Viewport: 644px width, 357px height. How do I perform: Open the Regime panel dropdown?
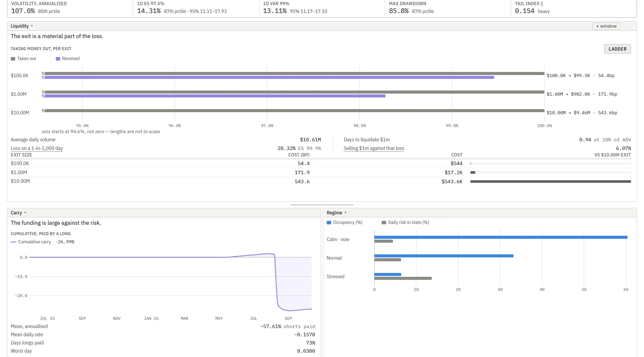[x=336, y=213]
